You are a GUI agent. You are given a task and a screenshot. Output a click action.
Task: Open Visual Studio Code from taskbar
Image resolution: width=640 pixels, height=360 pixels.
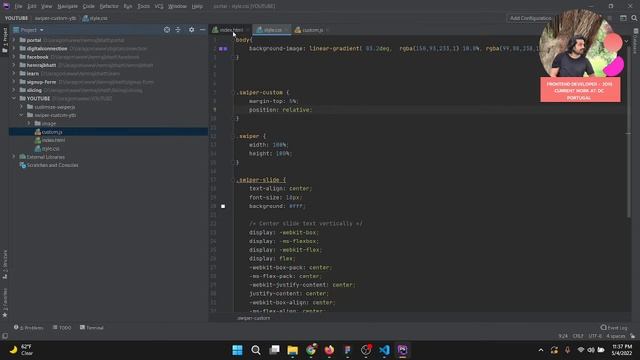tap(384, 350)
